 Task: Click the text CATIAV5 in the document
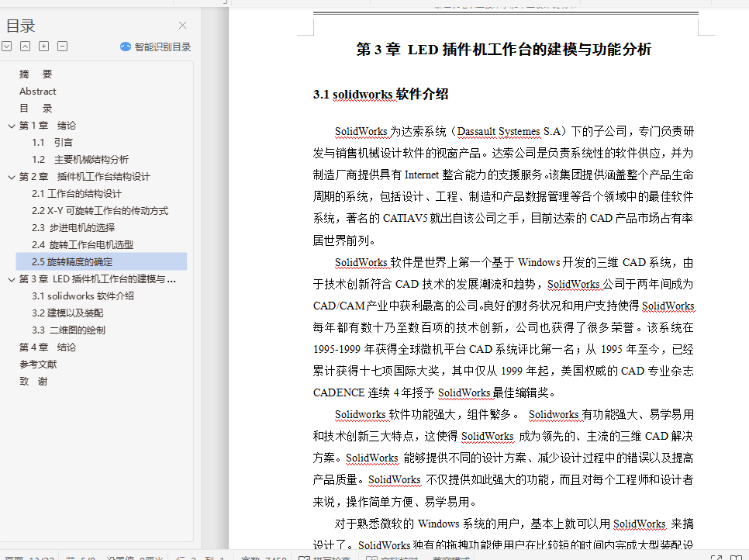point(405,219)
